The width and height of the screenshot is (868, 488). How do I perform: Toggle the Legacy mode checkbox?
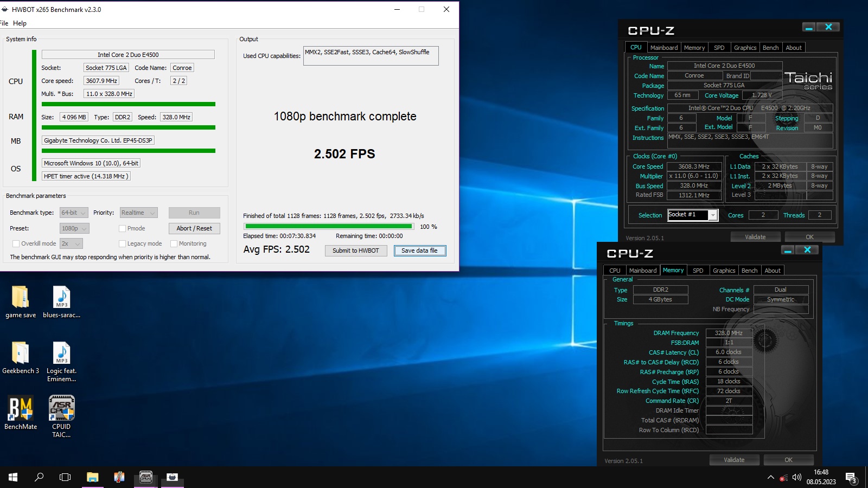(x=122, y=244)
